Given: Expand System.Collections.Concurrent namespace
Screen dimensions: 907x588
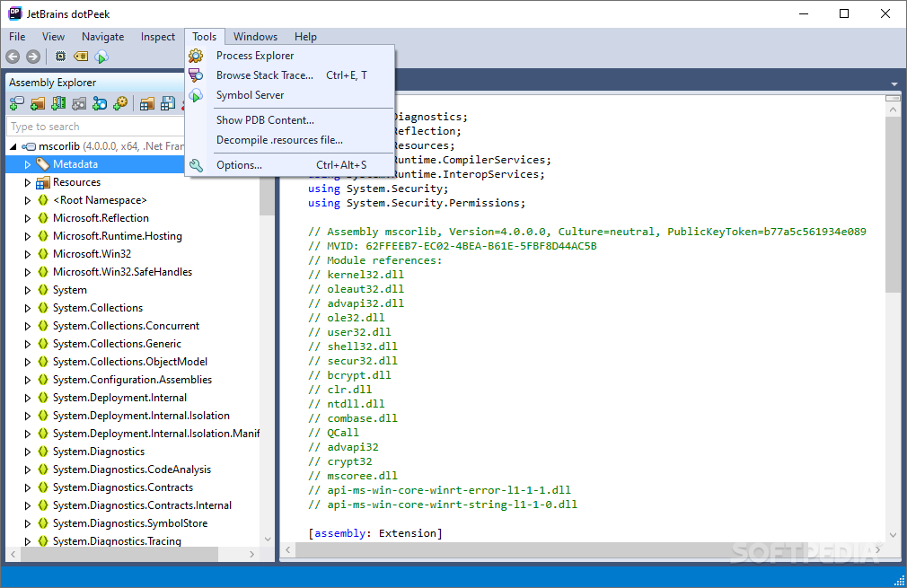Looking at the screenshot, I should [x=27, y=326].
